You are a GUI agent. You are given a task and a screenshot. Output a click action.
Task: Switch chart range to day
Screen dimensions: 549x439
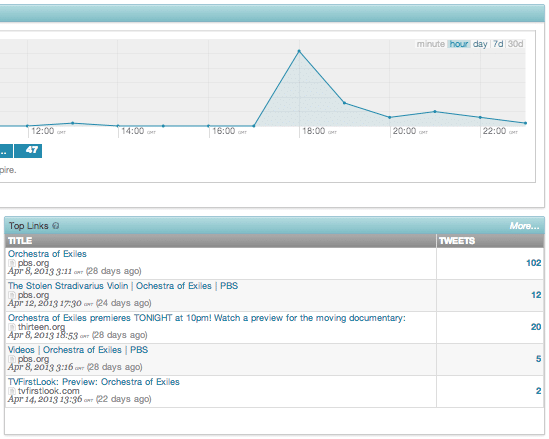(480, 44)
